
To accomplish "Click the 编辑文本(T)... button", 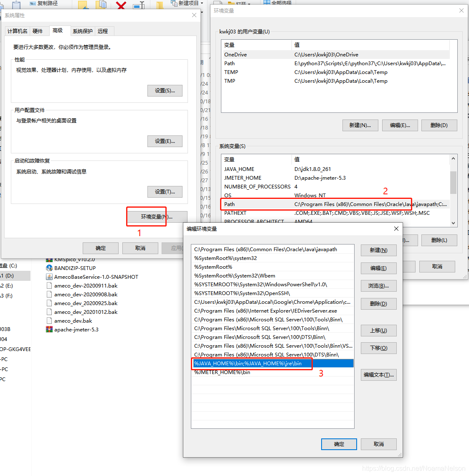I will pyautogui.click(x=378, y=374).
